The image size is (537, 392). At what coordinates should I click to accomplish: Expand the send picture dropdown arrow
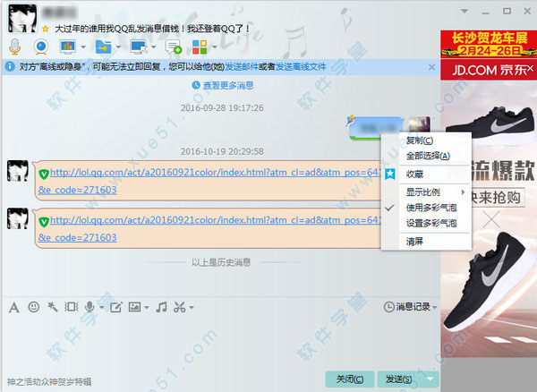[147, 307]
